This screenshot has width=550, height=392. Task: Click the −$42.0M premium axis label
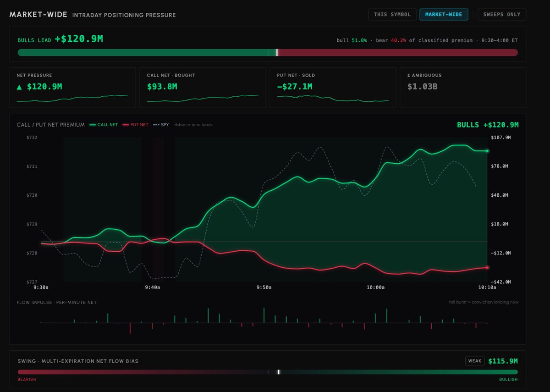point(500,282)
